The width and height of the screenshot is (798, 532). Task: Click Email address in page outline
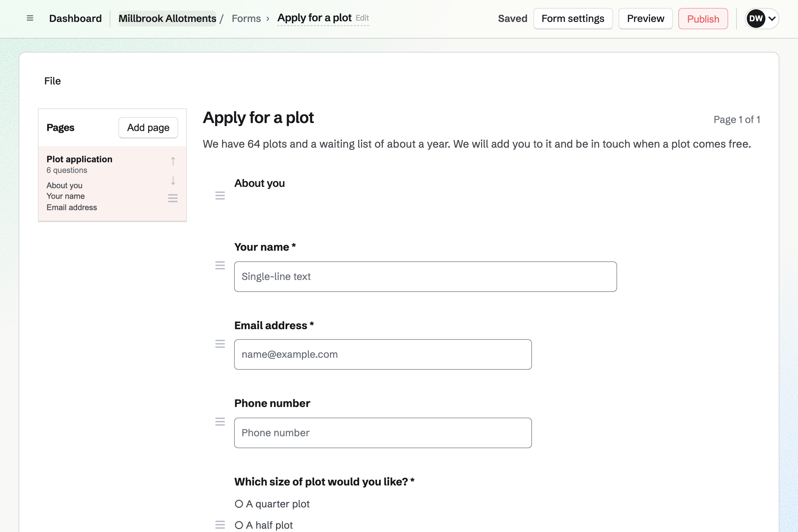click(71, 207)
